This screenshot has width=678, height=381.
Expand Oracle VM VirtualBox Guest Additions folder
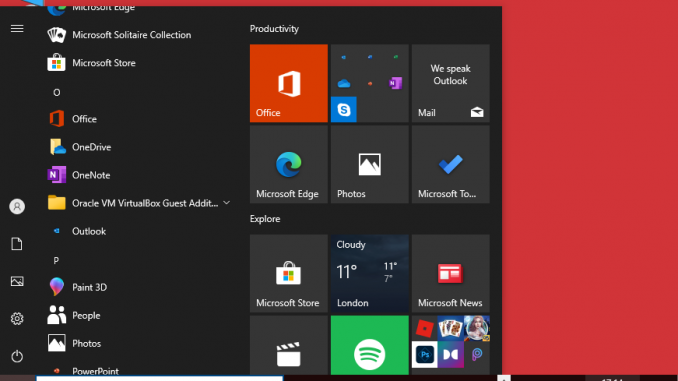click(x=138, y=203)
